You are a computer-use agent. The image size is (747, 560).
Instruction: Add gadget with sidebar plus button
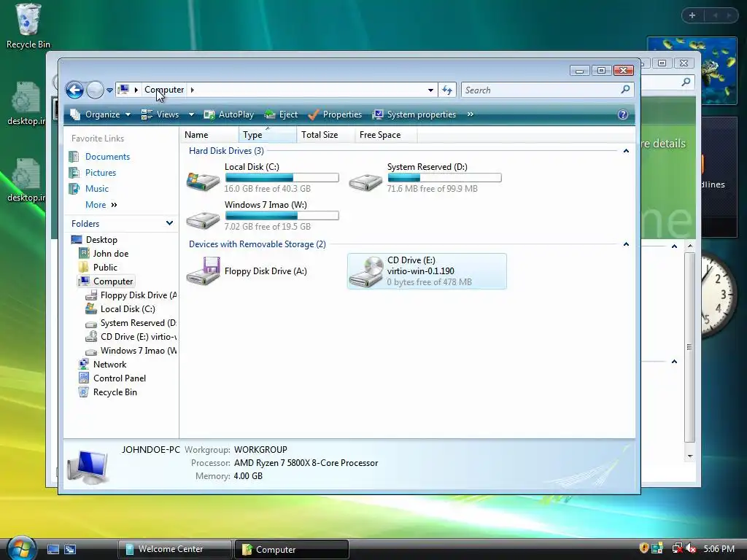point(692,15)
